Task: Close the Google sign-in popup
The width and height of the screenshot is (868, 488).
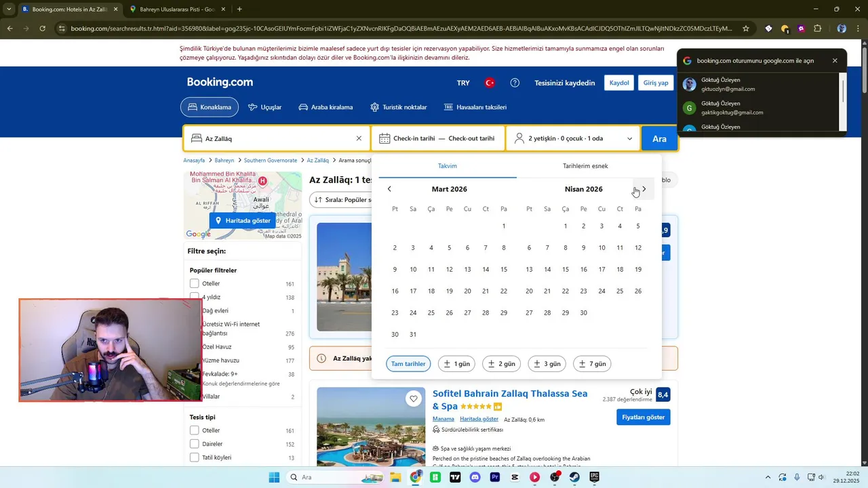Action: (835, 60)
